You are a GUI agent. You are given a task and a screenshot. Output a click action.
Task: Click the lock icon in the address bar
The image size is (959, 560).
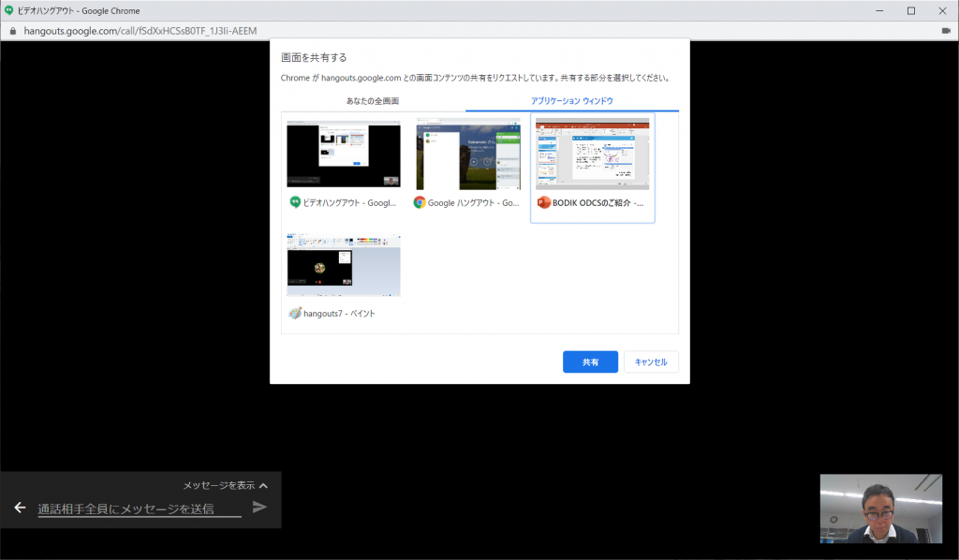click(13, 31)
